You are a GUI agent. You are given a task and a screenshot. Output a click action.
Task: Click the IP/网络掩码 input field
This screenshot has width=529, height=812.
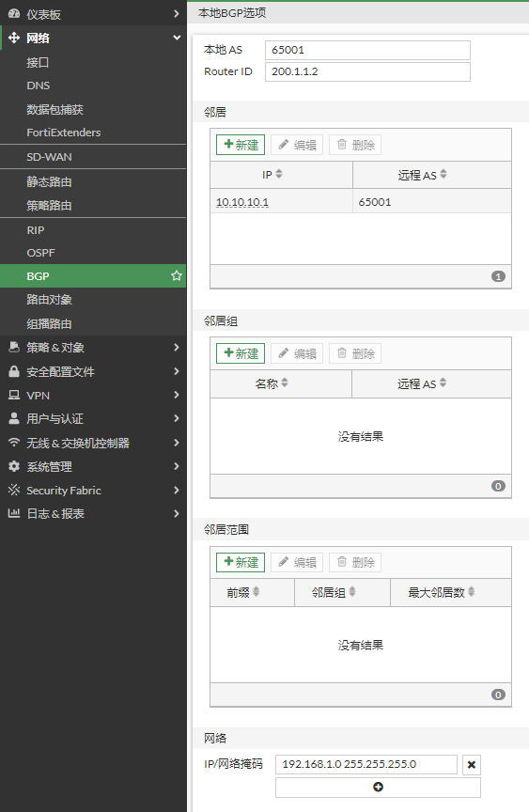coord(366,764)
